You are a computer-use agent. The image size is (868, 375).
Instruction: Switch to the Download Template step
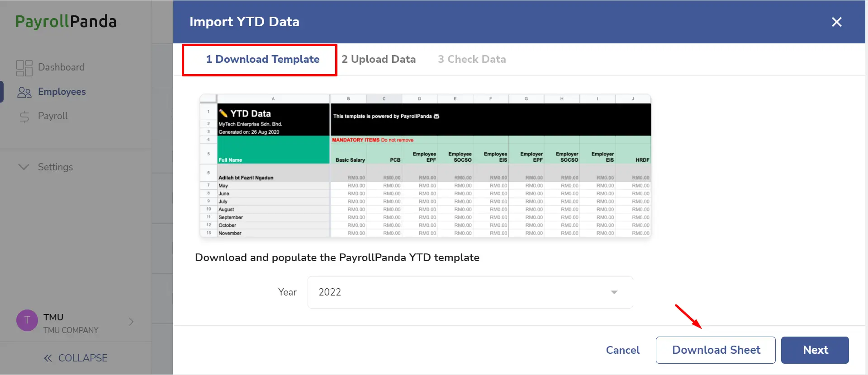[263, 59]
